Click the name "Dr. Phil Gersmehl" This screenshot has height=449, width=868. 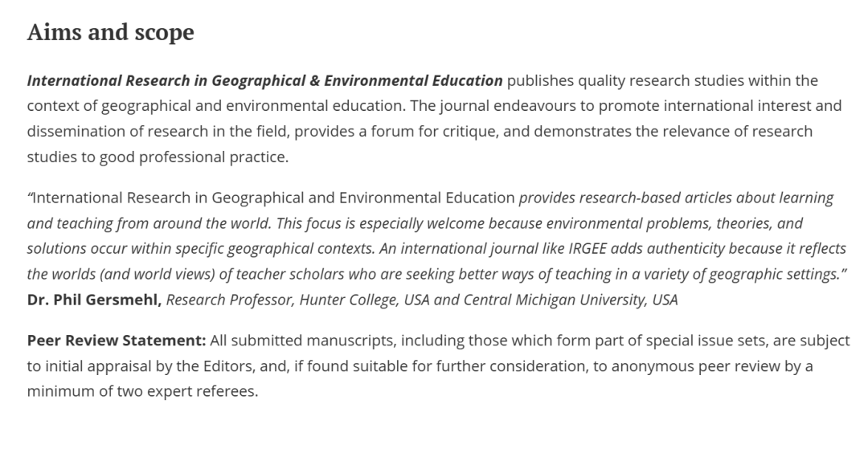(94, 300)
